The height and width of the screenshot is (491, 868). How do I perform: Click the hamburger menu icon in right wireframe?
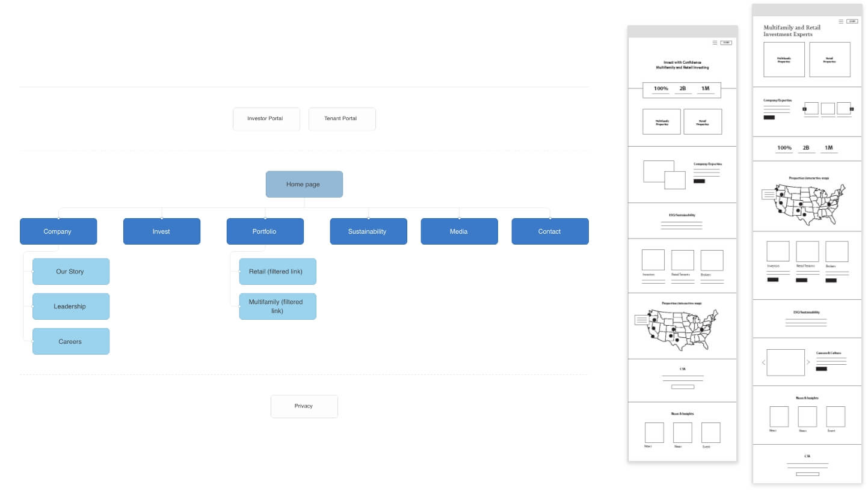point(841,21)
